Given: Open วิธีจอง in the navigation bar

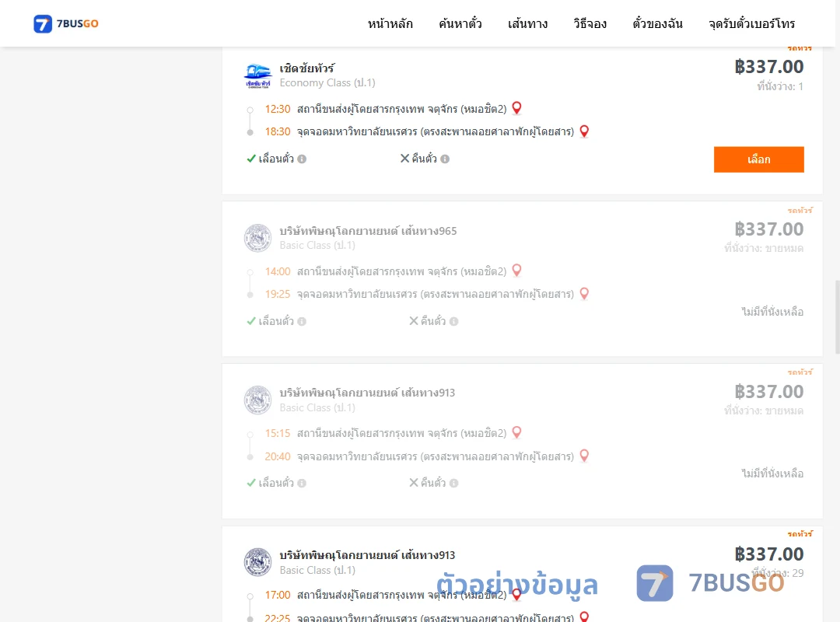Looking at the screenshot, I should 590,23.
